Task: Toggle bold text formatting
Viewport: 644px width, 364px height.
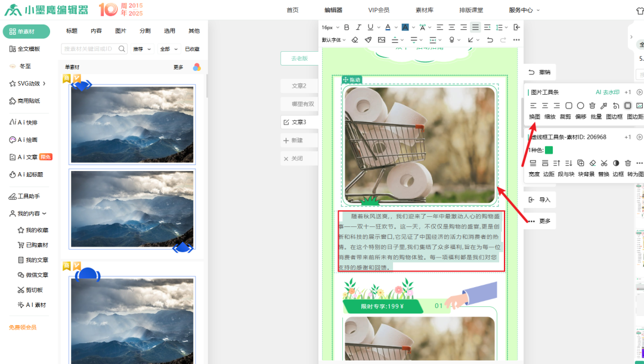Action: coord(345,27)
